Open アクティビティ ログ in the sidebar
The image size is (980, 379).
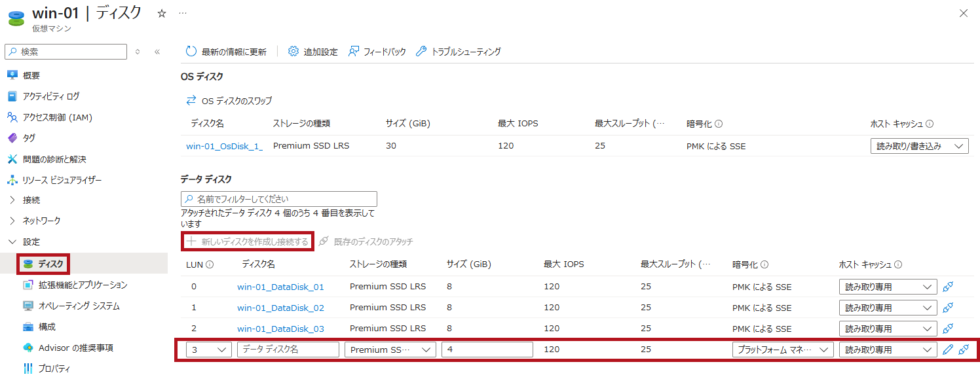pyautogui.click(x=50, y=96)
